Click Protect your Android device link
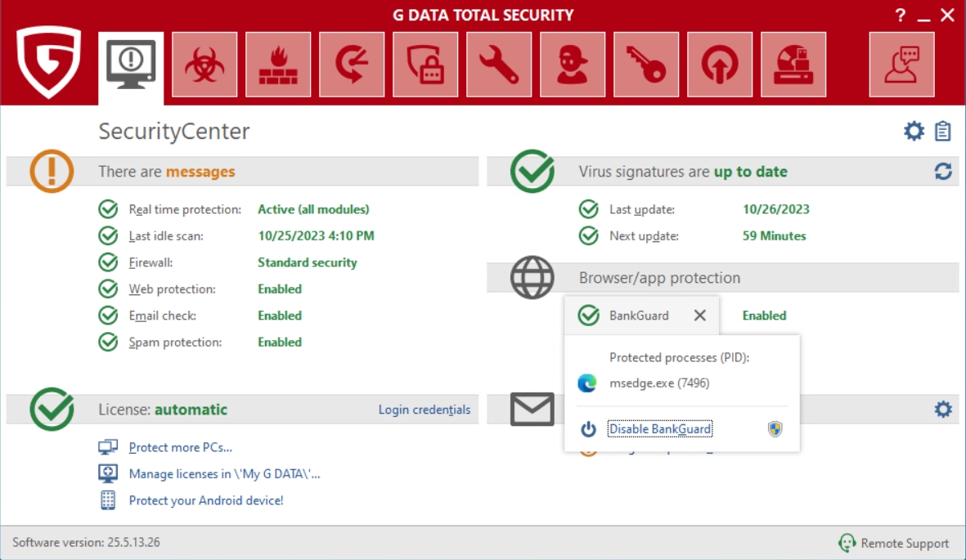966x560 pixels. (x=206, y=500)
